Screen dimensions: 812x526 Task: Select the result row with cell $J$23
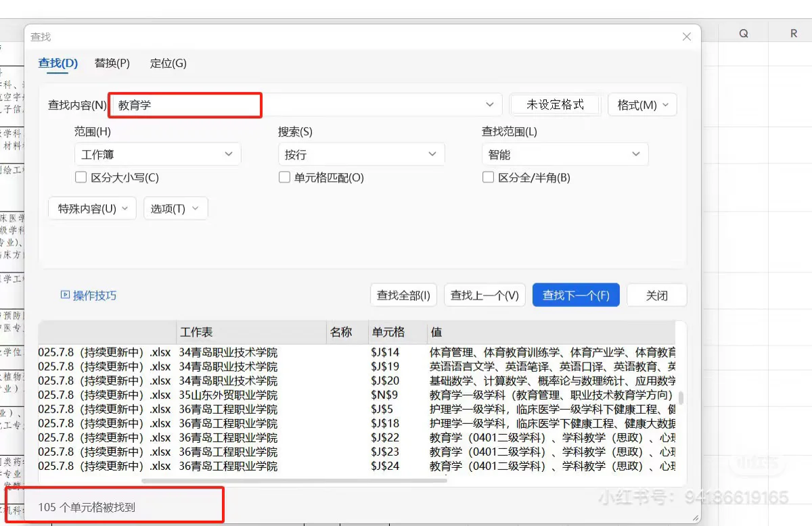click(357, 452)
